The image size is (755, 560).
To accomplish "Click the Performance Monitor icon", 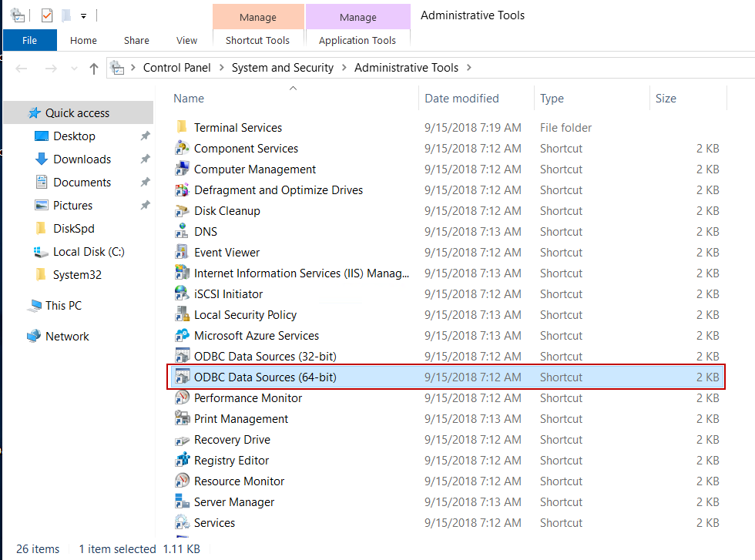I will pos(182,398).
